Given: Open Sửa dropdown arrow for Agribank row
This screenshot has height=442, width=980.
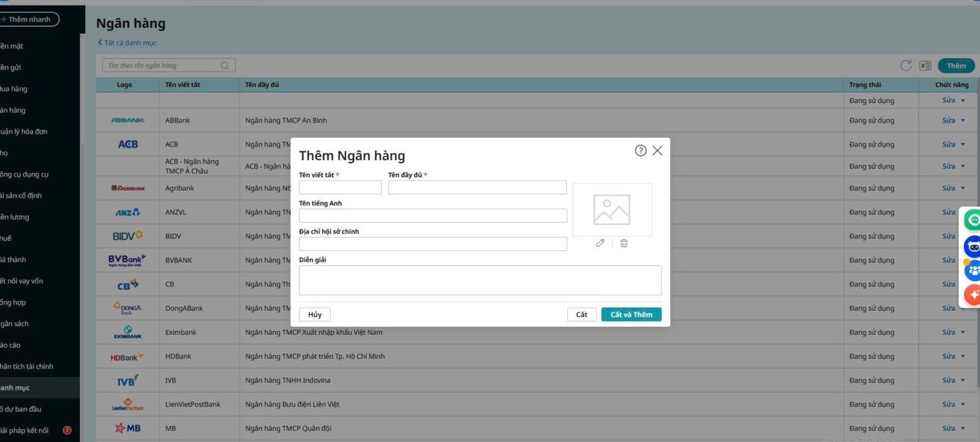Looking at the screenshot, I should (963, 189).
